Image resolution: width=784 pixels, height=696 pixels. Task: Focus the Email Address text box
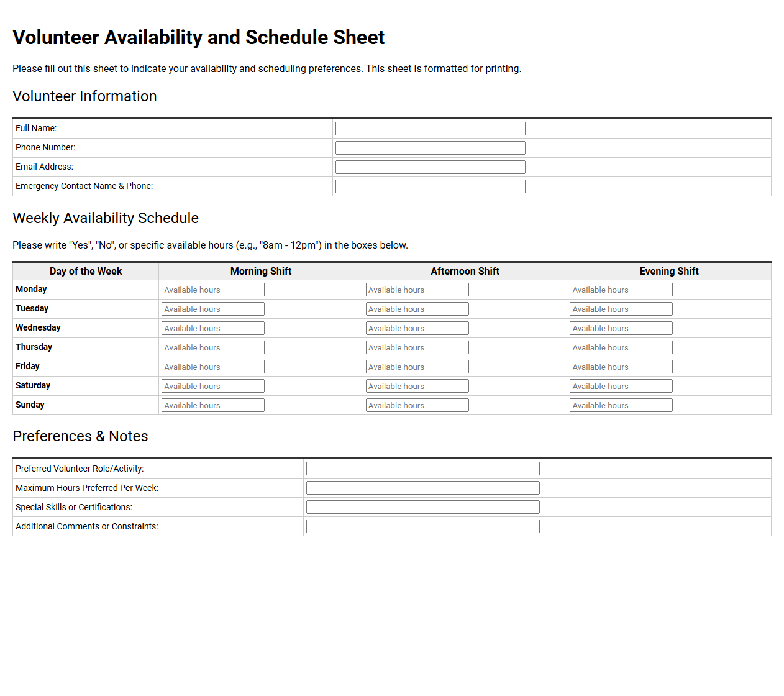(430, 167)
